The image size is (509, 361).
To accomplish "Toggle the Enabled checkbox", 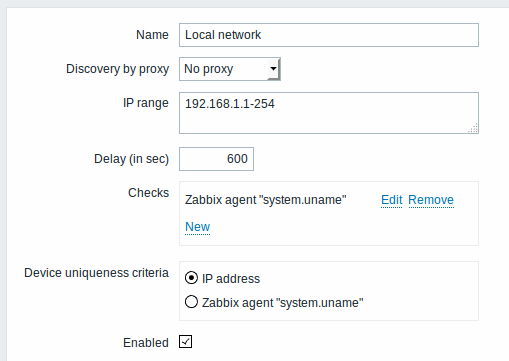I will point(185,342).
